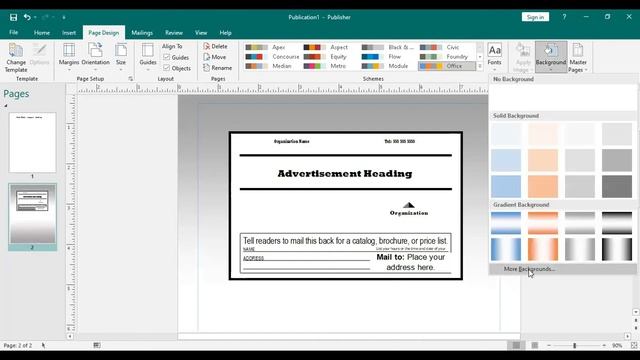640x360 pixels.
Task: Open the Page Setup dialog launcher
Action: [x=131, y=79]
